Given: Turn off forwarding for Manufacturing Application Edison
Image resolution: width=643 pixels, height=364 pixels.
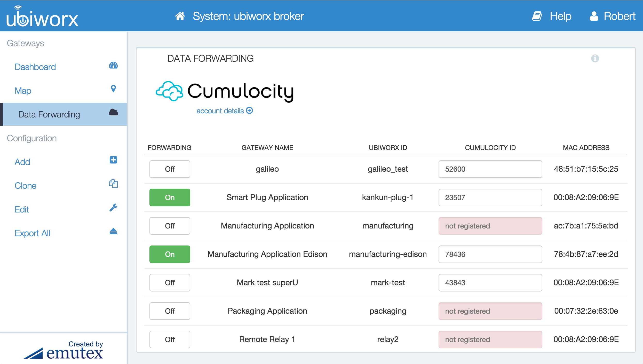Looking at the screenshot, I should [x=170, y=254].
